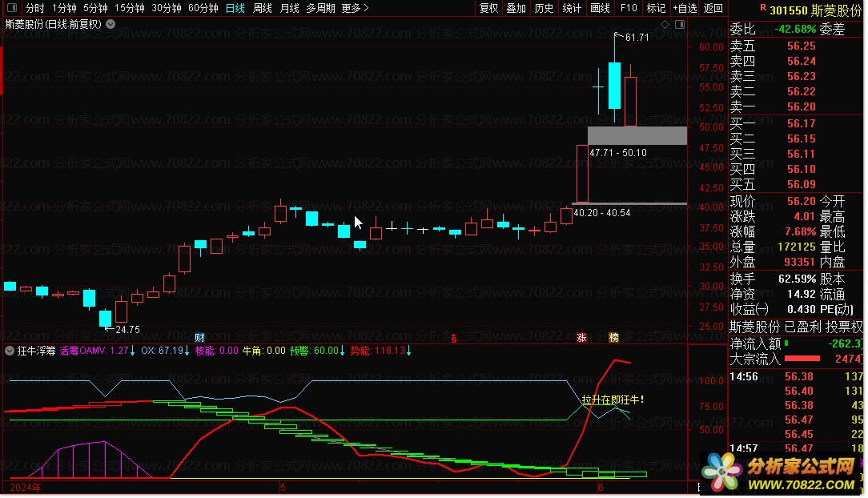868x498 pixels.
Task: Click the diamond icon at chart top-right
Action: [x=665, y=24]
